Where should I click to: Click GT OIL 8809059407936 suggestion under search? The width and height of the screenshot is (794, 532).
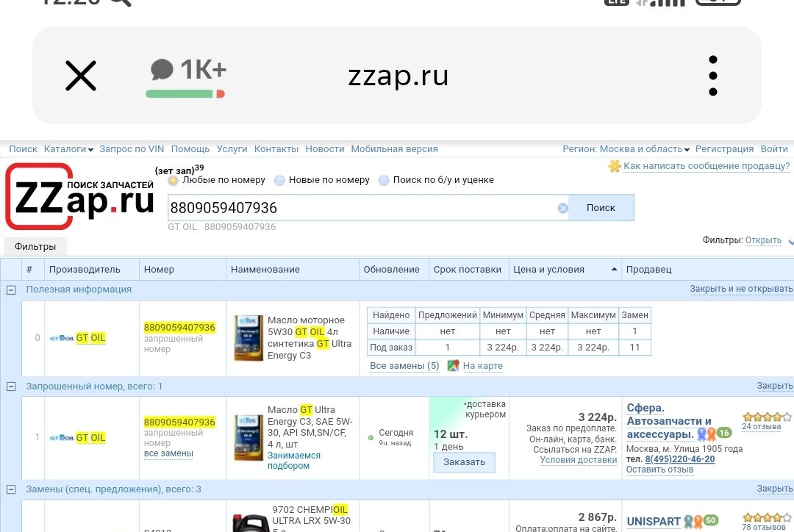[x=222, y=227]
